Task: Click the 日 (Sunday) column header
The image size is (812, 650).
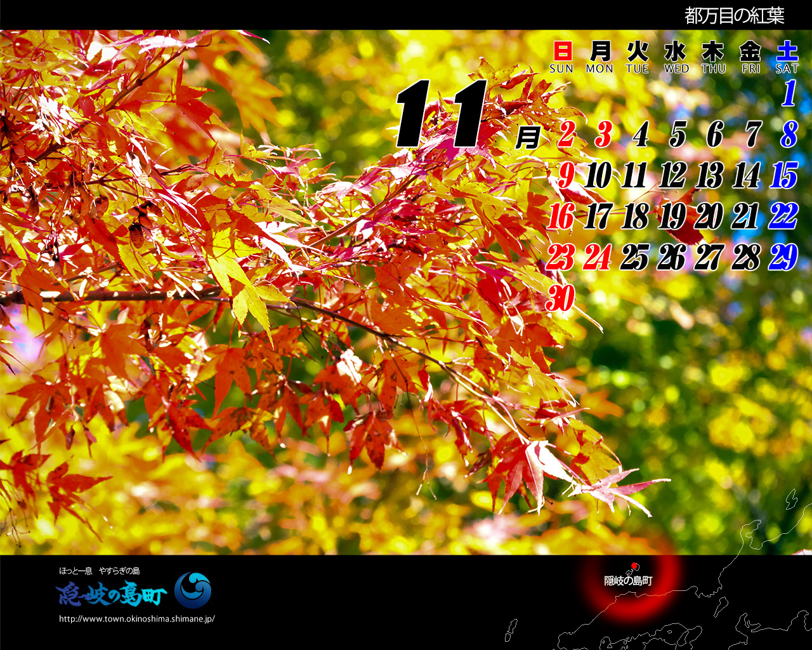Action: (x=564, y=50)
